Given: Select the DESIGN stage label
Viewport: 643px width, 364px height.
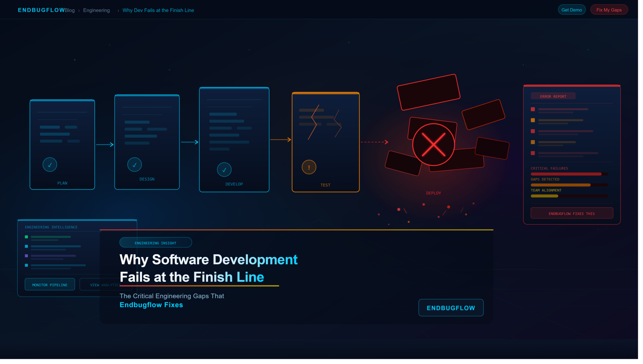Looking at the screenshot, I should 147,179.
